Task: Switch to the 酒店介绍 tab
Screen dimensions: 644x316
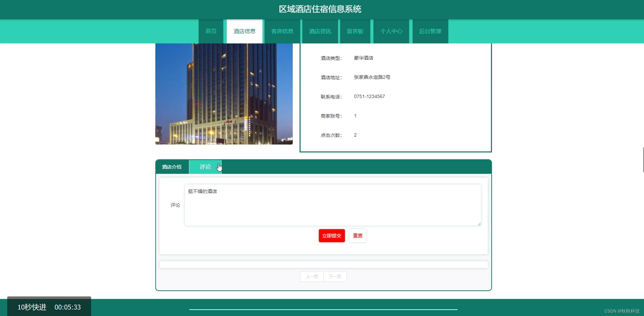Action: coord(172,167)
